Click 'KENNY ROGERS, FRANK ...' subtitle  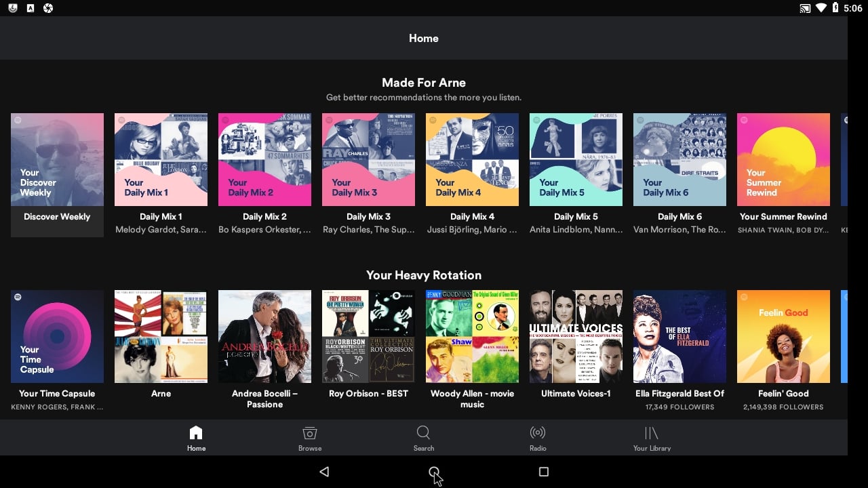[x=57, y=407]
